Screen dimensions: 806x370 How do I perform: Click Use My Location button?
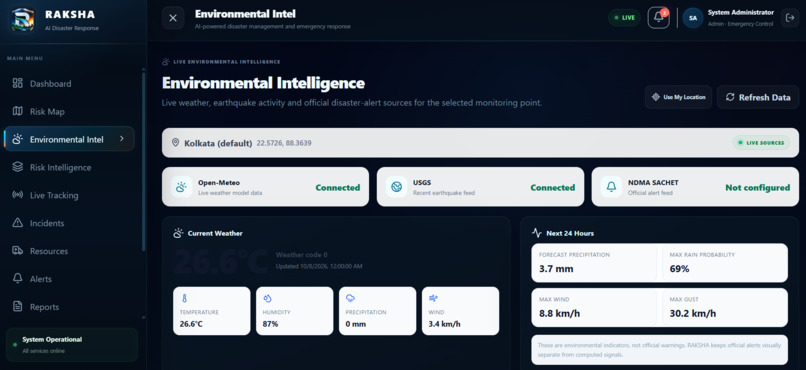pos(679,97)
